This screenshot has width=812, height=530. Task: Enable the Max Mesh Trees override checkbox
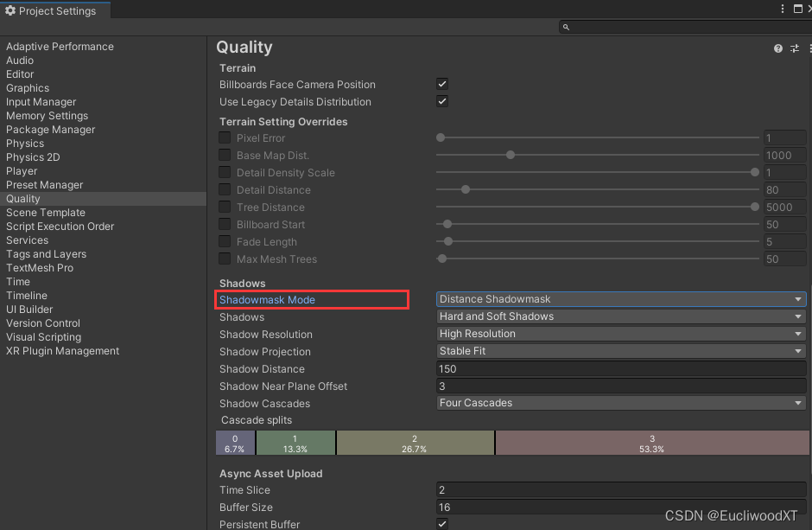(x=225, y=259)
